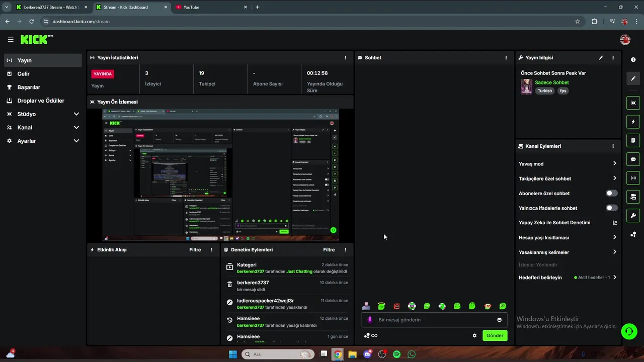Switch to the berkeren3737 Stream browser tab

point(51,7)
